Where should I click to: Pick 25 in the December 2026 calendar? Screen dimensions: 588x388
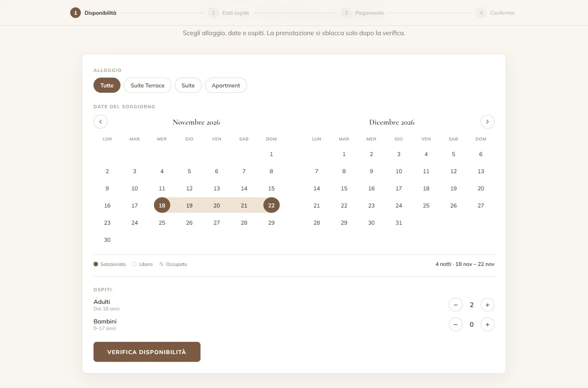pos(426,205)
